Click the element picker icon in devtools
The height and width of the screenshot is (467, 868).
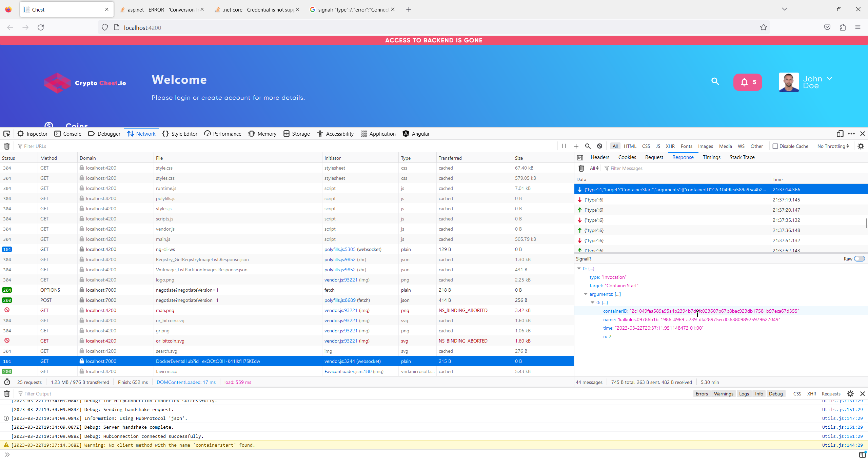pyautogui.click(x=7, y=134)
